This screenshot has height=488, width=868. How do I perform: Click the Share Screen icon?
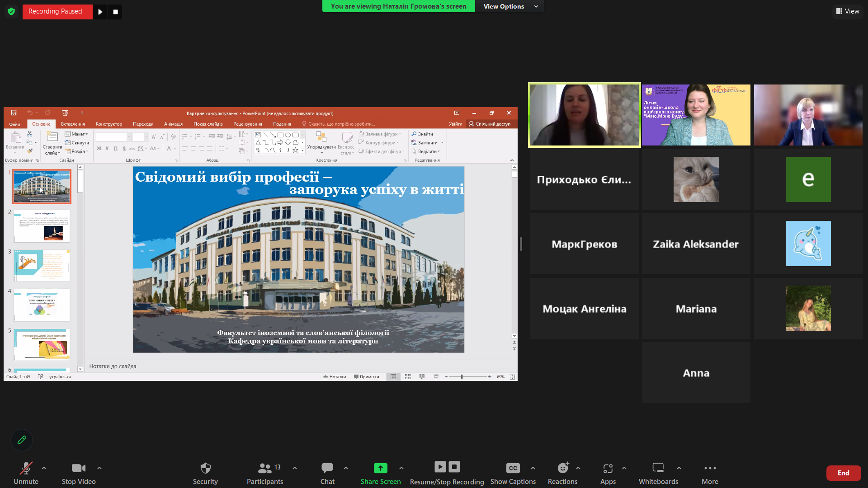pos(380,468)
